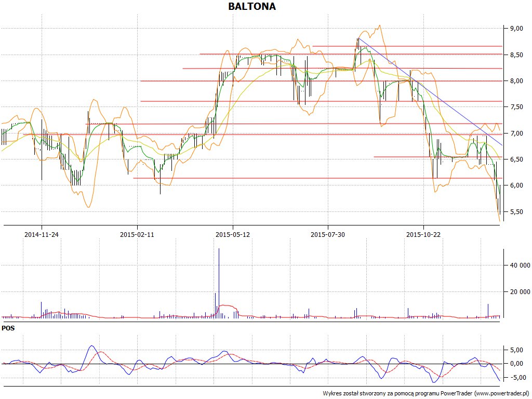The width and height of the screenshot is (532, 399).
Task: Click the blue descending trend line
Action: 430,91
